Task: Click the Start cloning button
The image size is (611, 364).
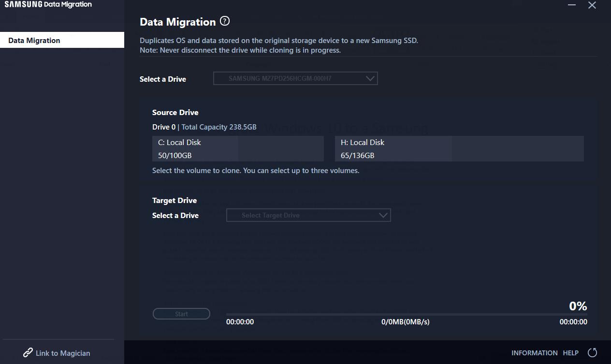Action: (181, 314)
